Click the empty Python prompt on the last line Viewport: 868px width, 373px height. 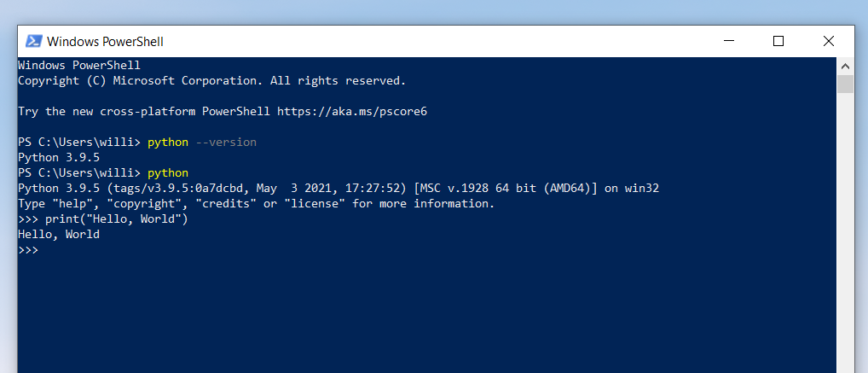tap(28, 250)
